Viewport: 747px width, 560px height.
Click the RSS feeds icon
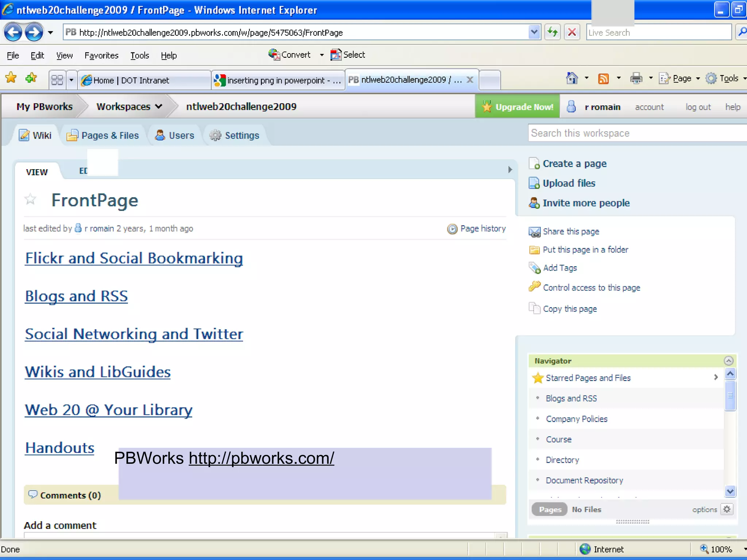(603, 78)
